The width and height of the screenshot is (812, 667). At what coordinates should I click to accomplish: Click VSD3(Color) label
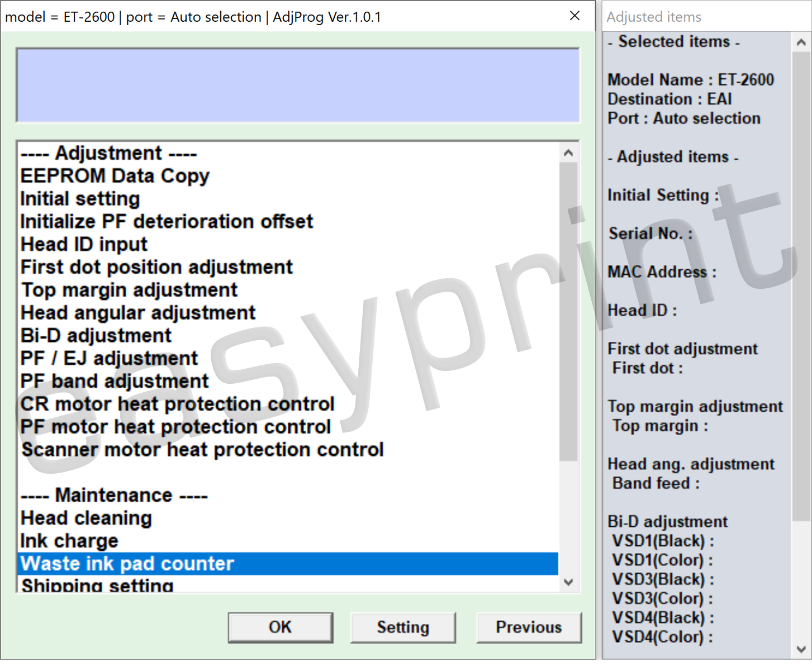pyautogui.click(x=662, y=599)
